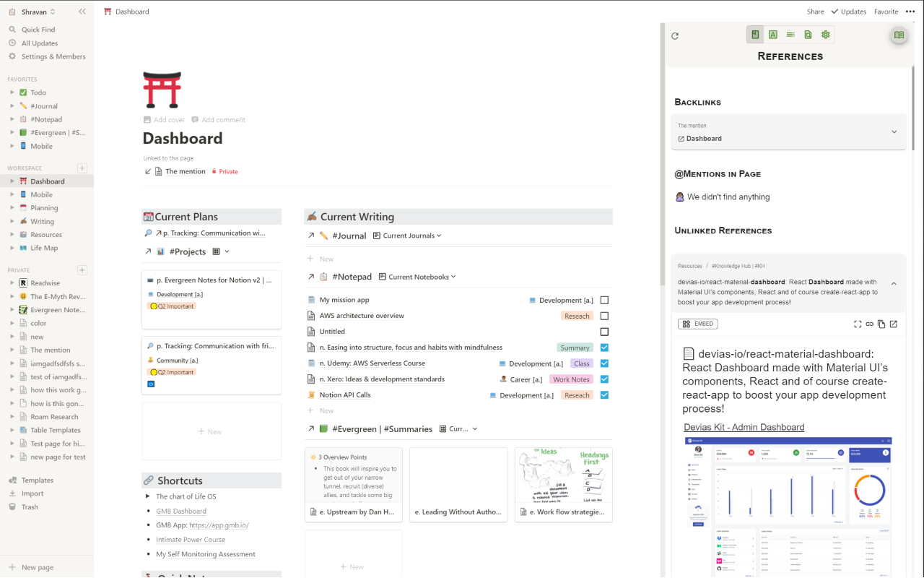Open the green gear settings icon
The image size is (924, 578).
(x=826, y=35)
